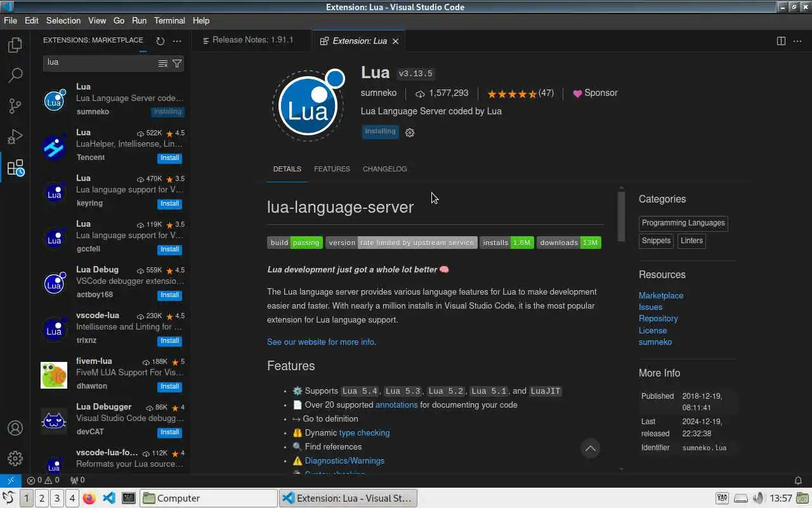Viewport: 812px width, 508px height.
Task: Refresh the extensions marketplace list
Action: [160, 41]
